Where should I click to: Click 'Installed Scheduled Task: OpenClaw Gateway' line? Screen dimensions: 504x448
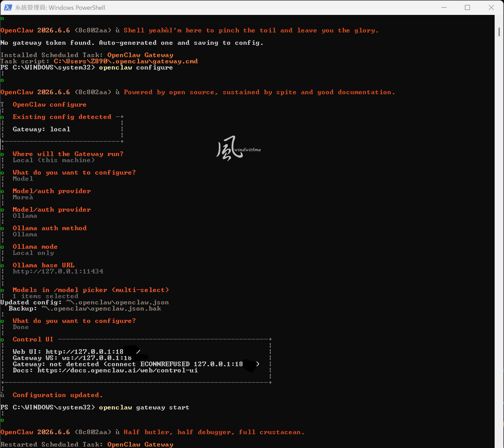point(87,55)
